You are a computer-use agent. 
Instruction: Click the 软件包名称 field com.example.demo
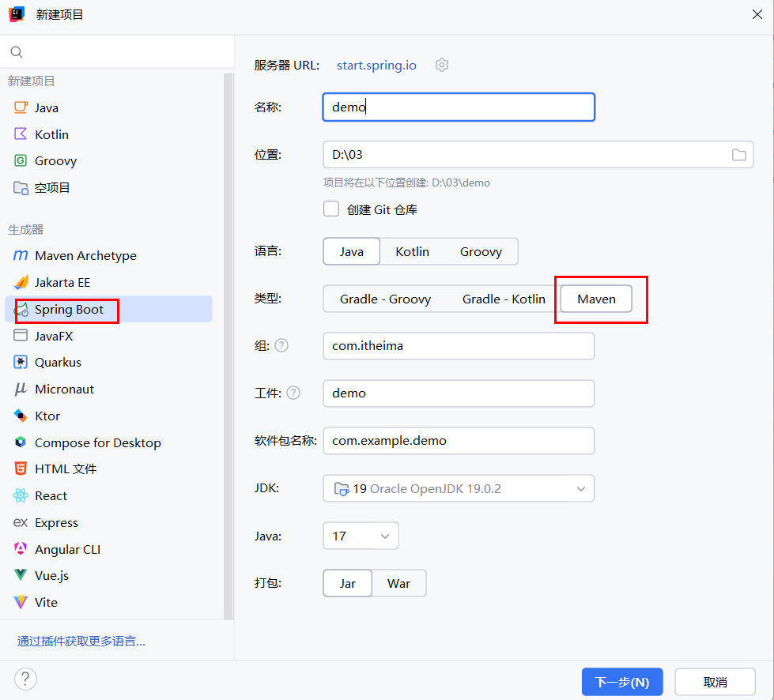point(459,441)
